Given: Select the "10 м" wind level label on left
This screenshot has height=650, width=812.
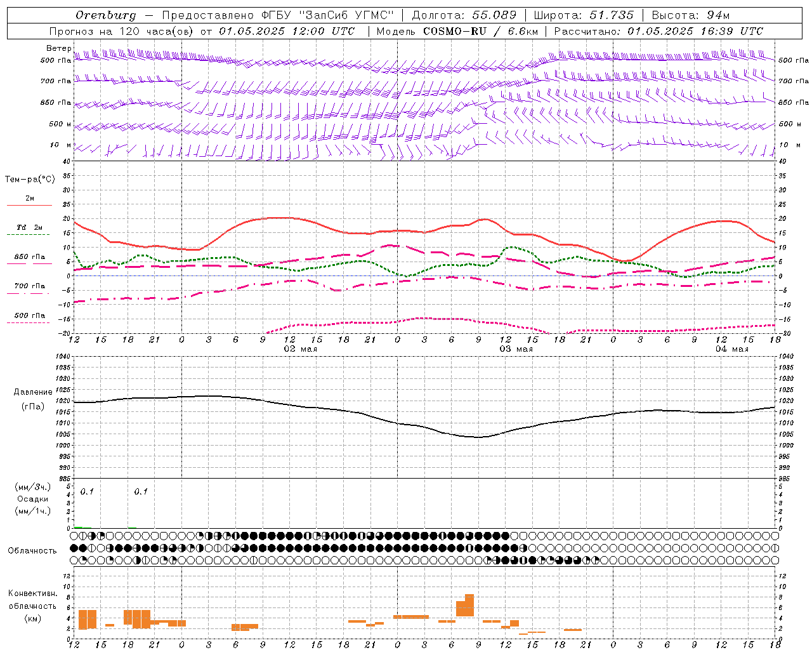Looking at the screenshot, I should 61,145.
